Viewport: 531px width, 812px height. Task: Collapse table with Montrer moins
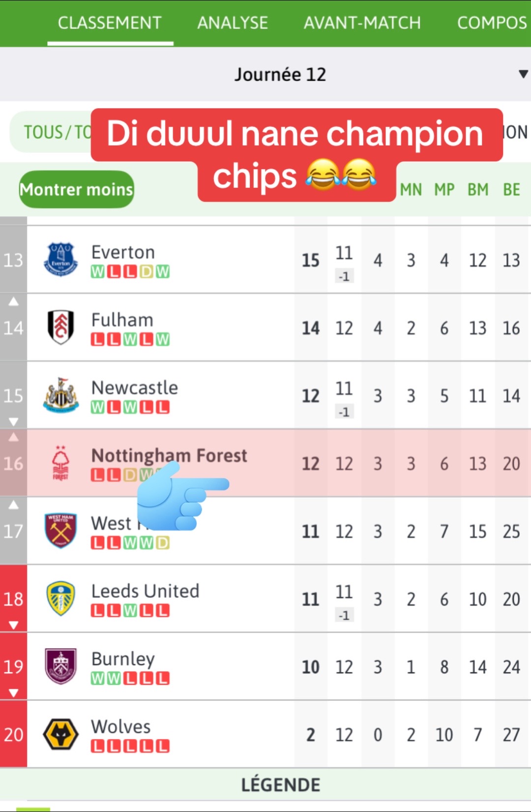76,189
